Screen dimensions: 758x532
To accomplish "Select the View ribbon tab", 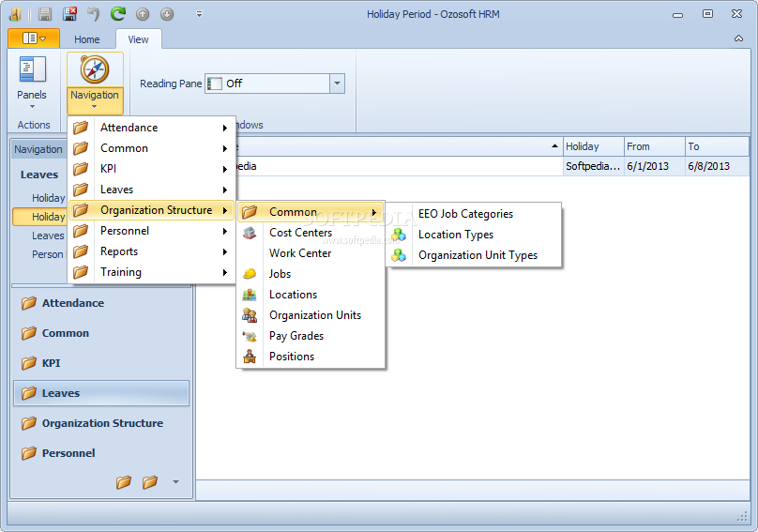I will coord(138,39).
